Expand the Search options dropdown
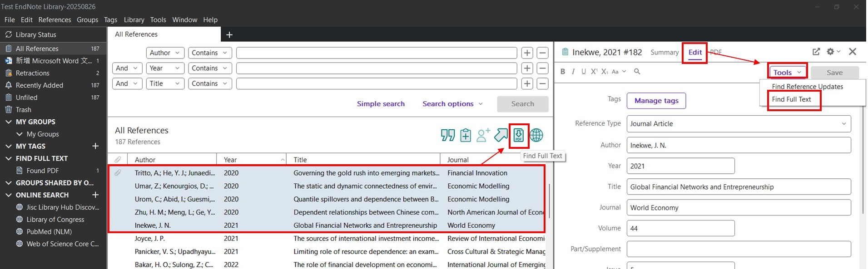The image size is (868, 269). (x=452, y=104)
